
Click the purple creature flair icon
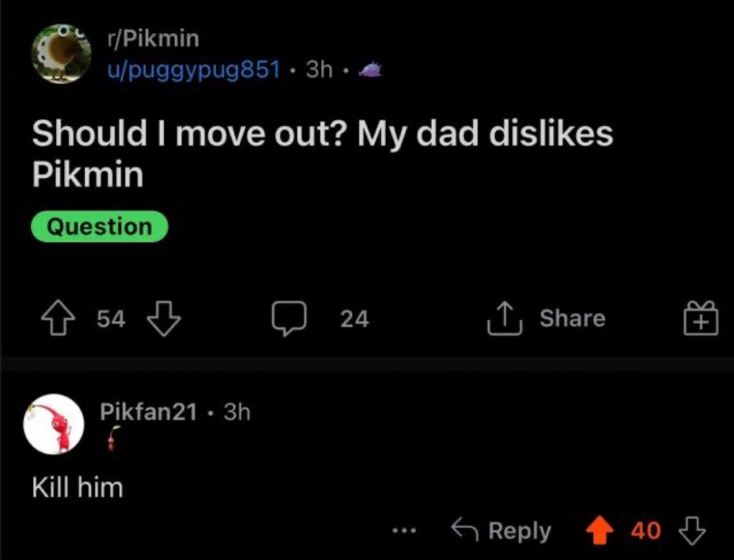[370, 69]
